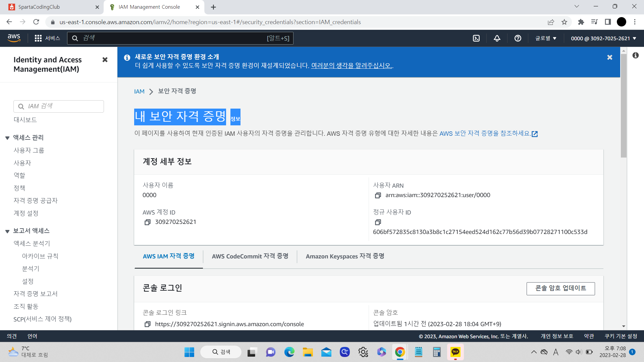Reload the IAM console page
This screenshot has width=644, height=362.
coord(36,22)
